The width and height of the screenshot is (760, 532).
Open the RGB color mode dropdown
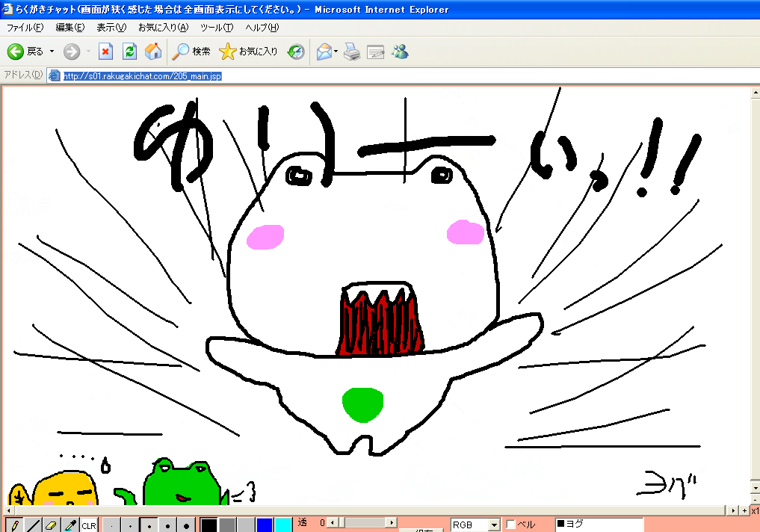[x=475, y=525]
